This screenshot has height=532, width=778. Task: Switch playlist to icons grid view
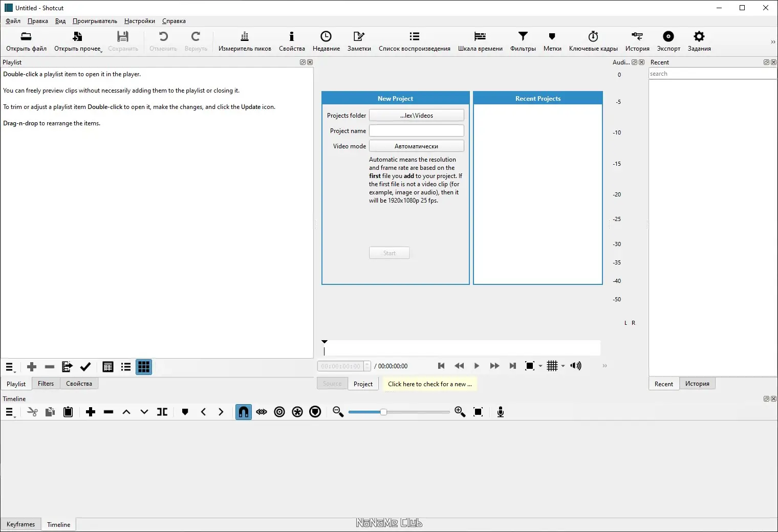click(144, 367)
